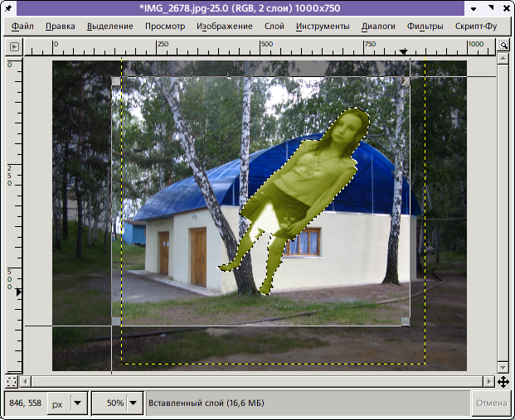Click the navigation cross-arrows icon
This screenshot has height=420, width=515.
coord(503,381)
